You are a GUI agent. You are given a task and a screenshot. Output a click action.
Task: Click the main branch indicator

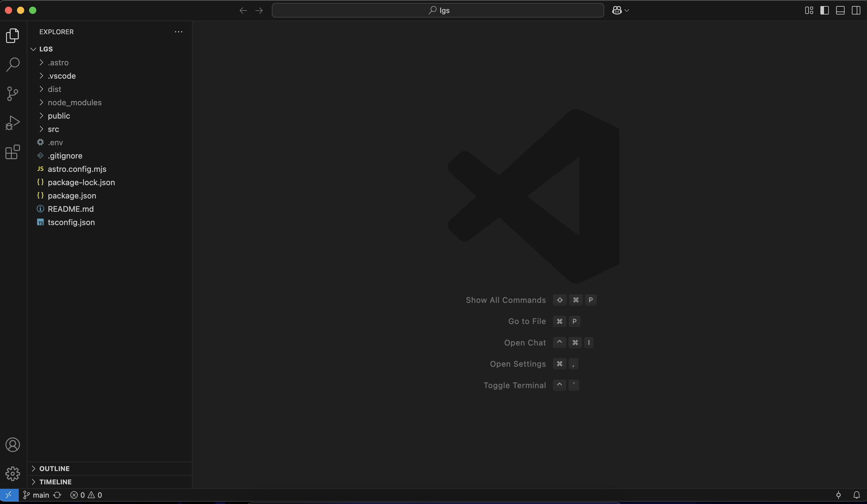(x=36, y=495)
